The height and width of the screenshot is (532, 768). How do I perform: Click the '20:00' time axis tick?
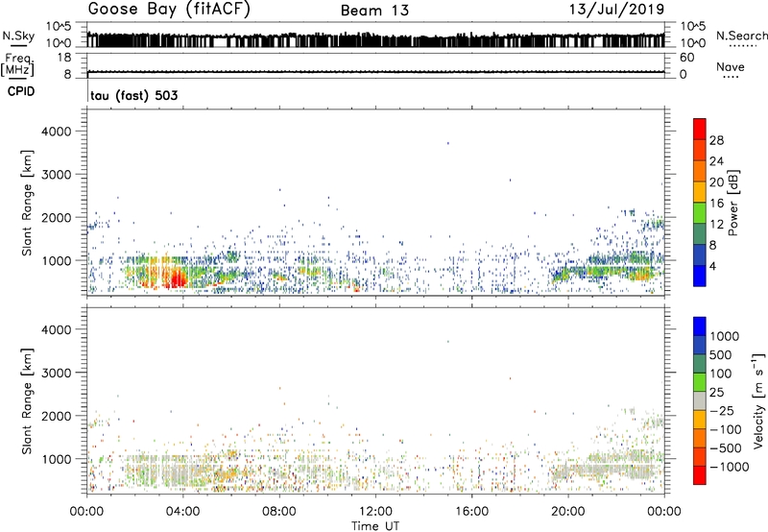pos(567,512)
